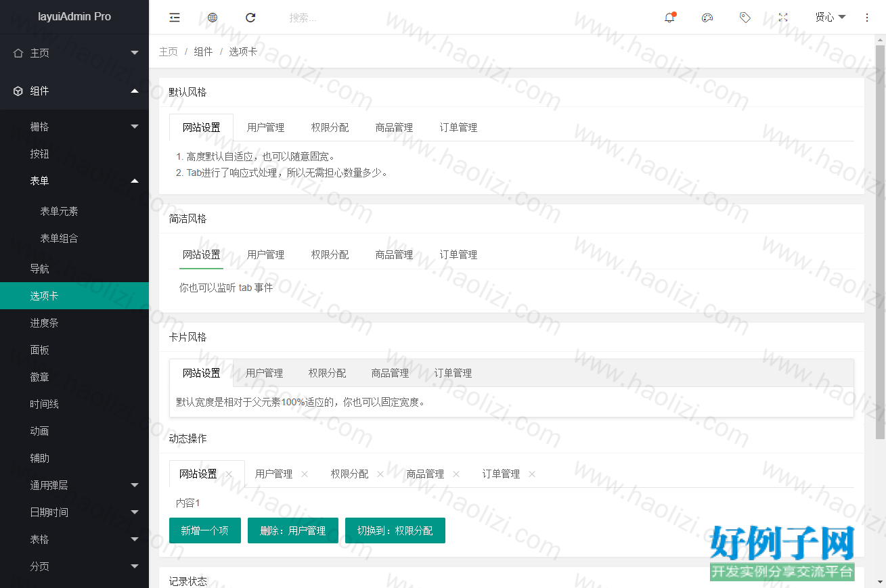Image resolution: width=886 pixels, height=588 pixels.
Task: Expand the 日期时间 submenu arrow
Action: pos(135,512)
